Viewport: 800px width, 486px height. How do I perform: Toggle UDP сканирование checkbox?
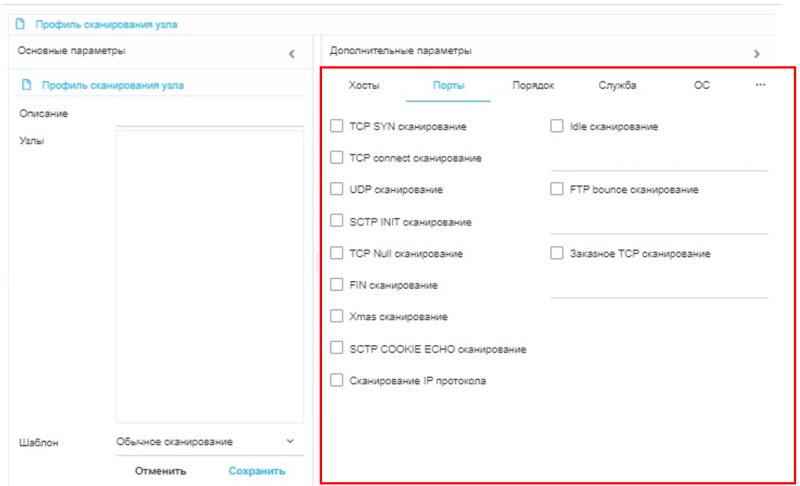[x=337, y=189]
